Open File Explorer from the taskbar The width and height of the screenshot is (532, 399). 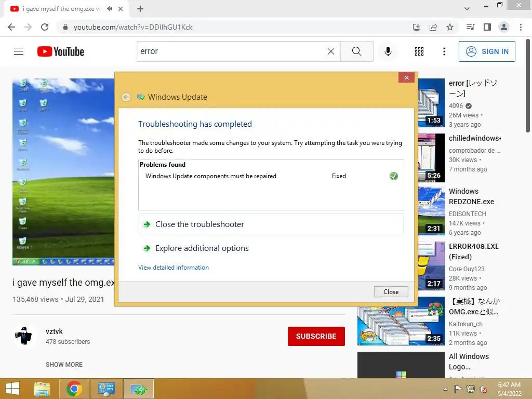(x=42, y=389)
